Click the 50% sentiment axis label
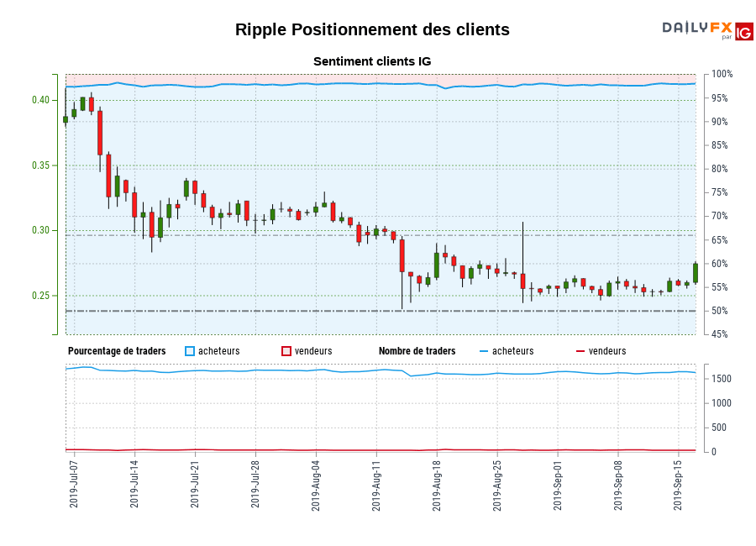This screenshot has width=756, height=546. point(720,311)
